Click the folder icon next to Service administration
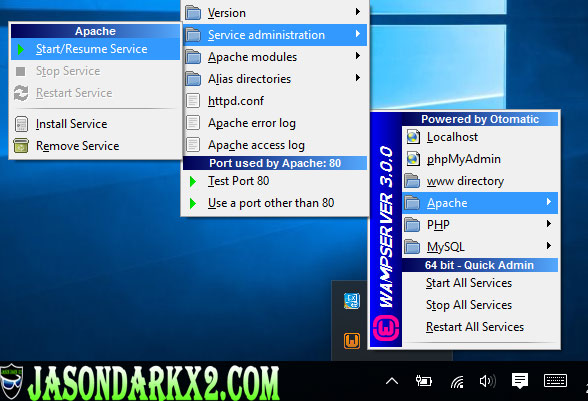Image resolution: width=588 pixels, height=401 pixels. [x=193, y=35]
